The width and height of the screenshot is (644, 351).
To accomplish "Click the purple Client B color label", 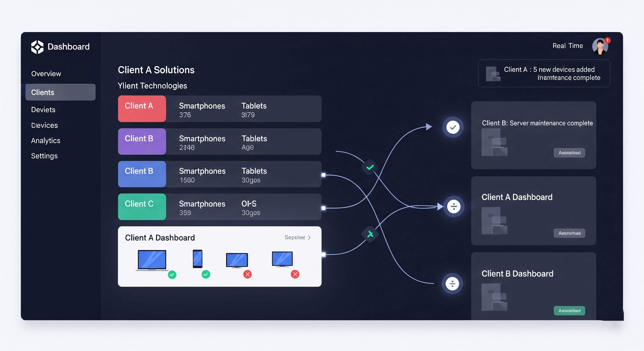I will coord(142,141).
